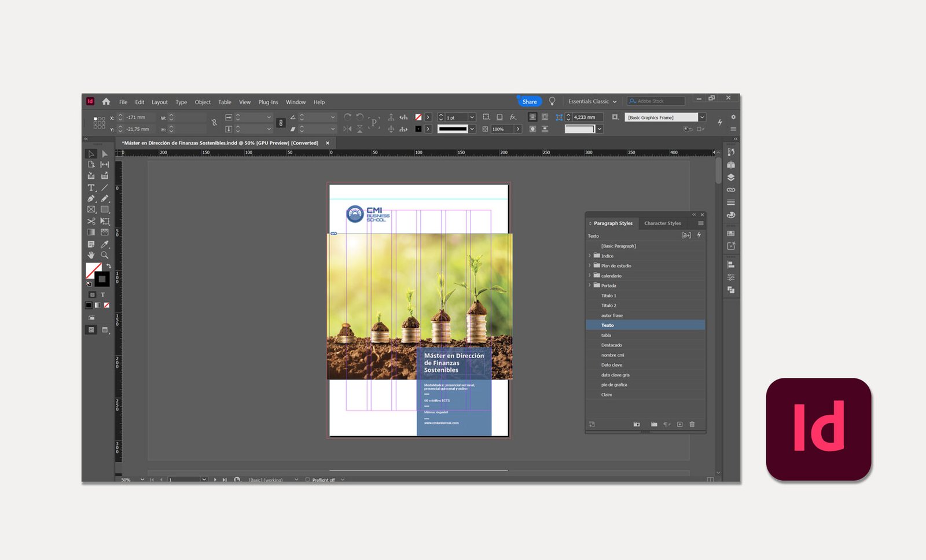The height and width of the screenshot is (560, 926).
Task: Expand the Portada style folder
Action: coord(590,285)
